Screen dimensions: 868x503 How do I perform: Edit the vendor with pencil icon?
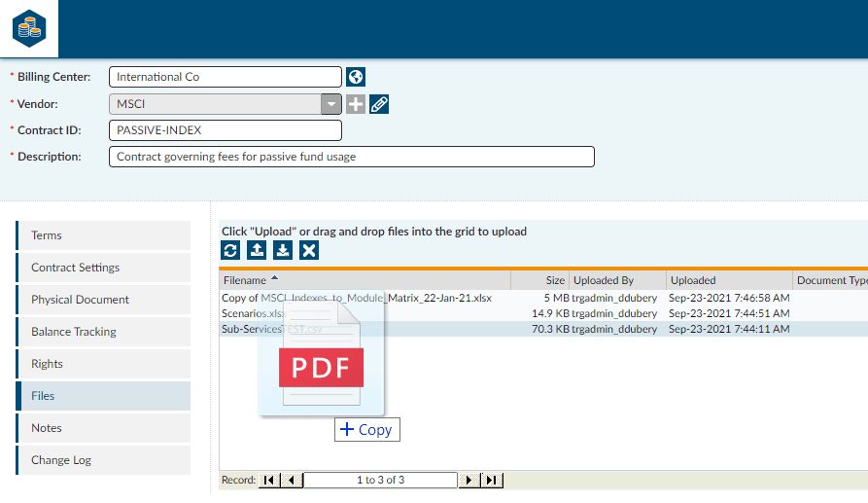click(379, 104)
